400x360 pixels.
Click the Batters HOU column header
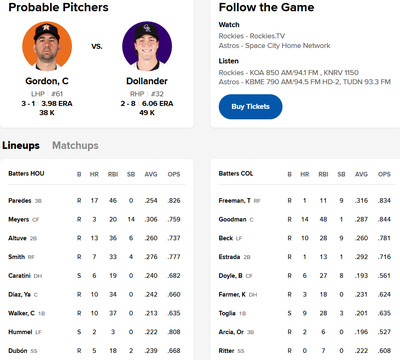pyautogui.click(x=26, y=174)
